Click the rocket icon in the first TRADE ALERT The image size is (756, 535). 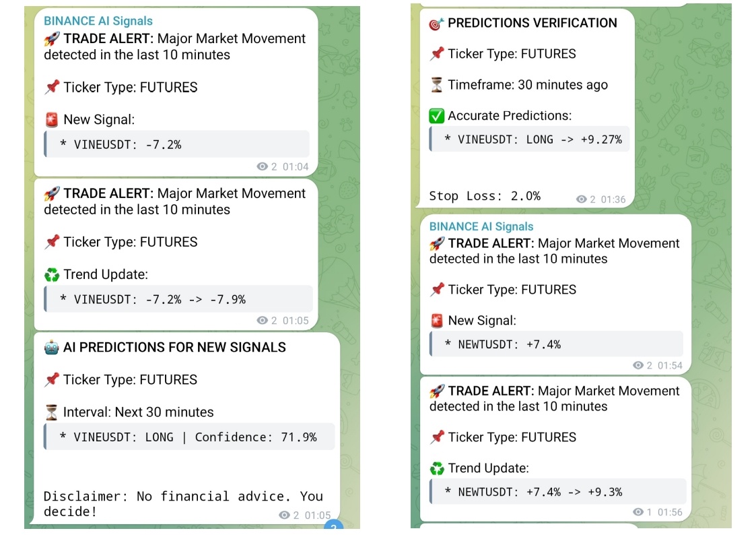click(x=50, y=38)
